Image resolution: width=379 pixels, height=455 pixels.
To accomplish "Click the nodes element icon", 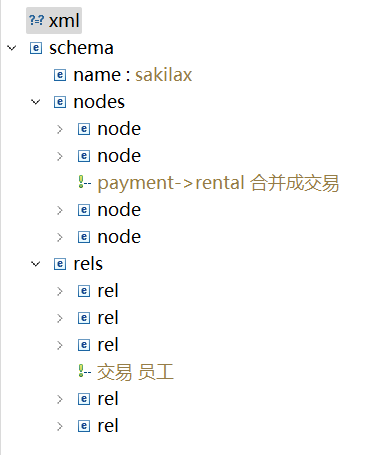I will [x=60, y=102].
